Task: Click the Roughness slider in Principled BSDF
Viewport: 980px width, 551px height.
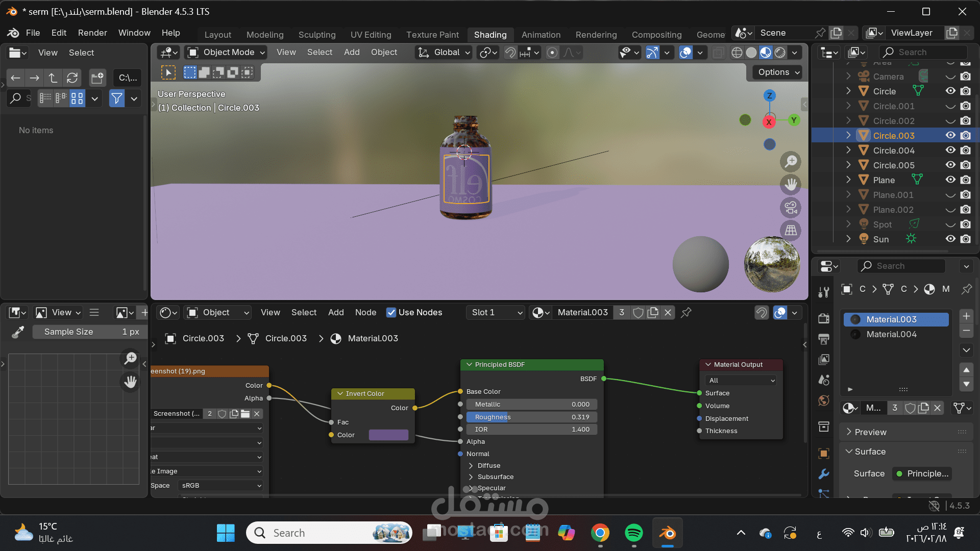Action: pos(531,417)
